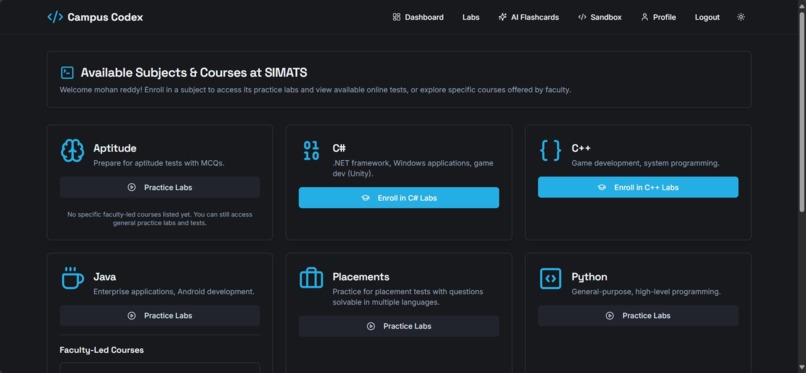Toggle light/dark theme with sun icon
The image size is (806, 373).
741,17
